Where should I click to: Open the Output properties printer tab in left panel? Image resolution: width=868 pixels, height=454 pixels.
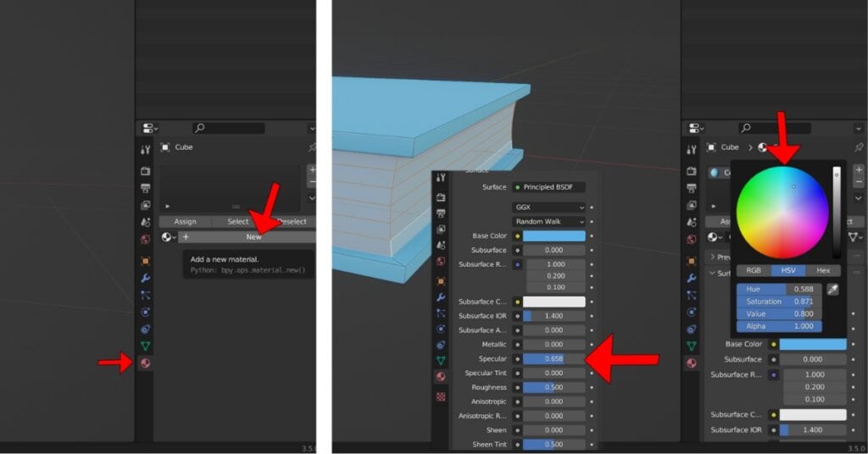tap(145, 188)
